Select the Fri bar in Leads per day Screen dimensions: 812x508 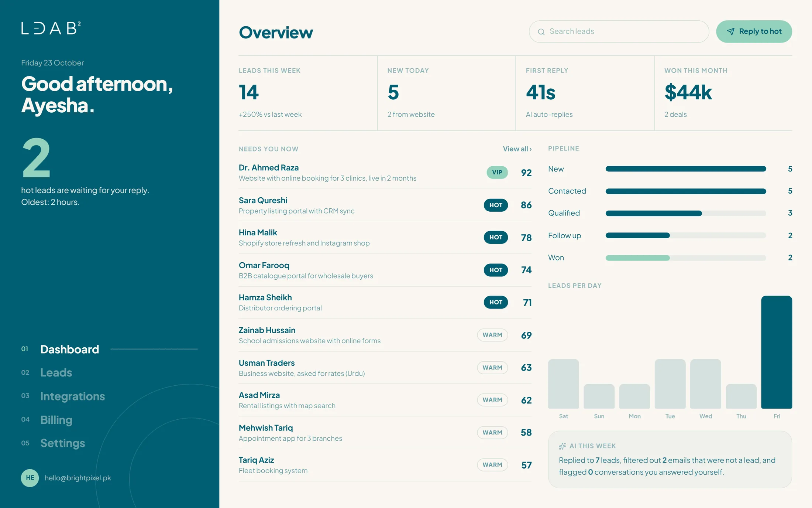tap(777, 352)
